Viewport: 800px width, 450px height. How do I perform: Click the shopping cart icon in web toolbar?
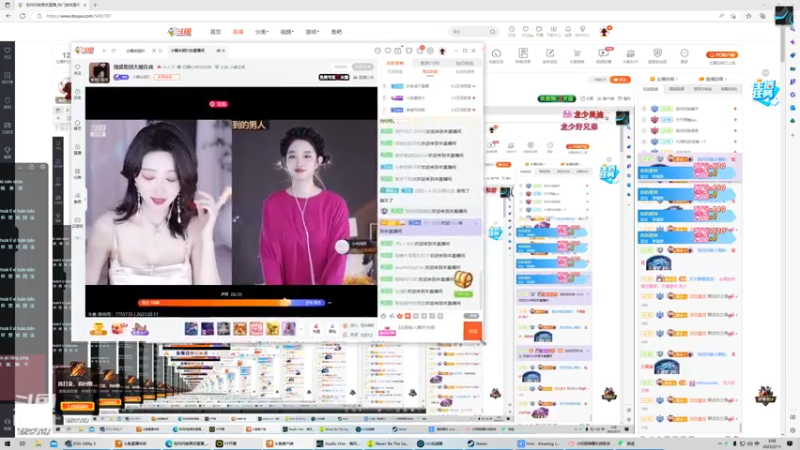[577, 54]
